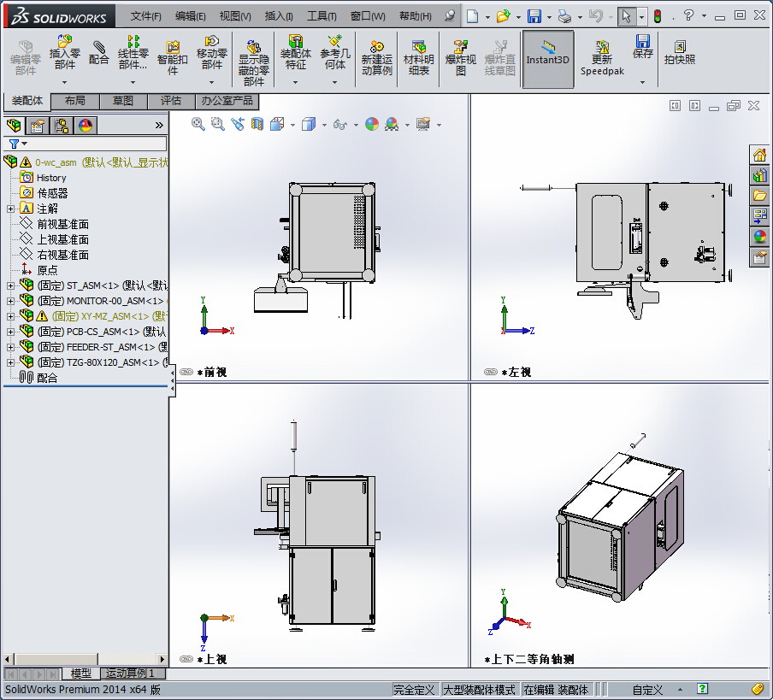
Task: Expand the ST_ASM<1> component node
Action: [x=10, y=285]
